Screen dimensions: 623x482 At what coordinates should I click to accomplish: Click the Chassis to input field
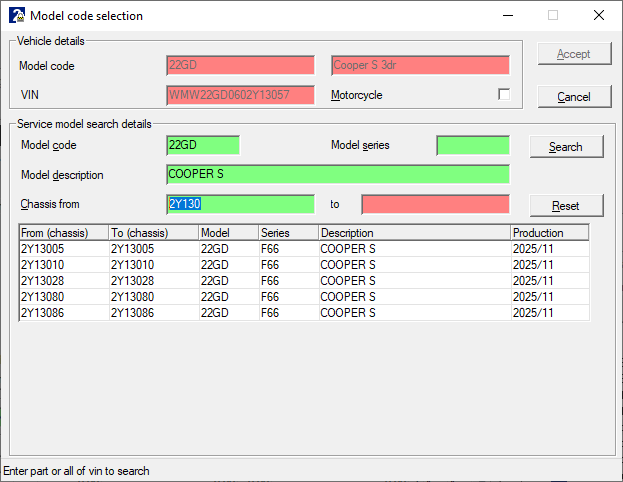point(435,204)
